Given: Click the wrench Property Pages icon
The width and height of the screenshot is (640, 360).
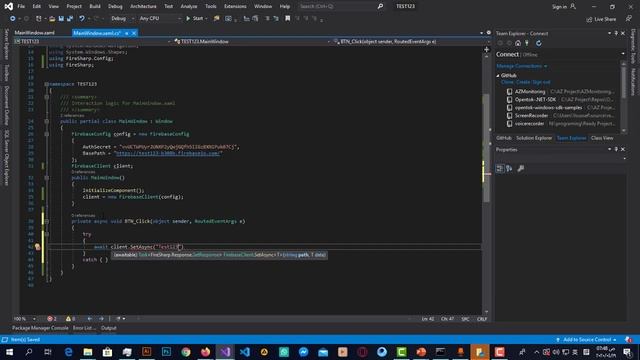Looking at the screenshot, I should (521, 169).
